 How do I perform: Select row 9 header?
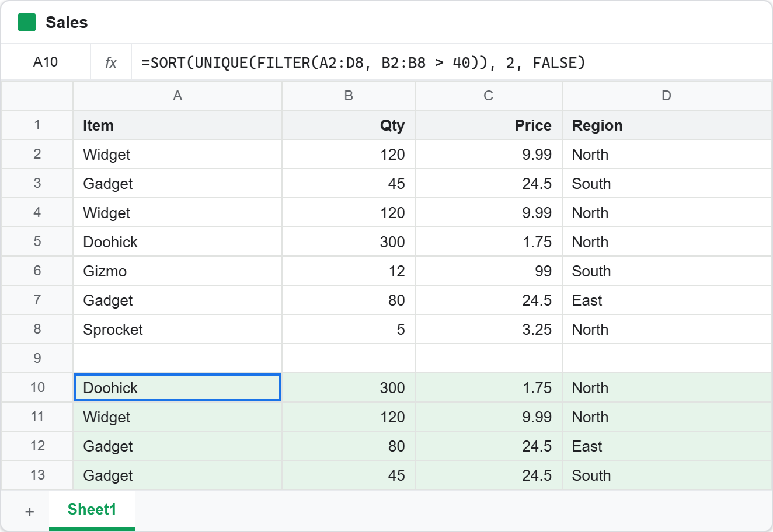pyautogui.click(x=37, y=358)
